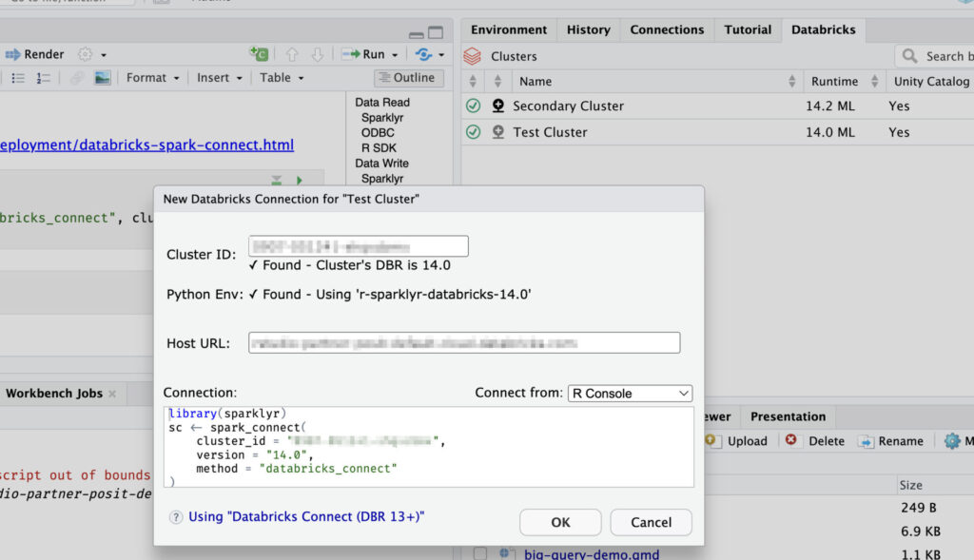974x560 pixels.
Task: Open the Presentation tab
Action: [788, 415]
